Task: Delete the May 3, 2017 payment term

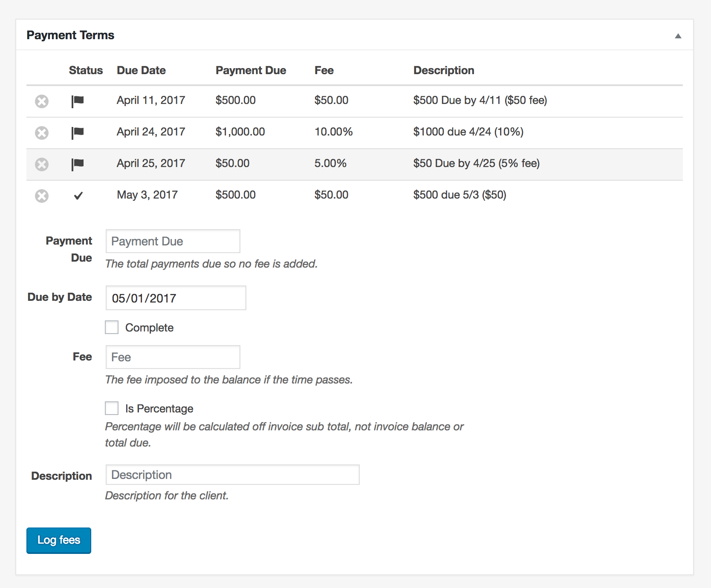Action: click(x=41, y=196)
